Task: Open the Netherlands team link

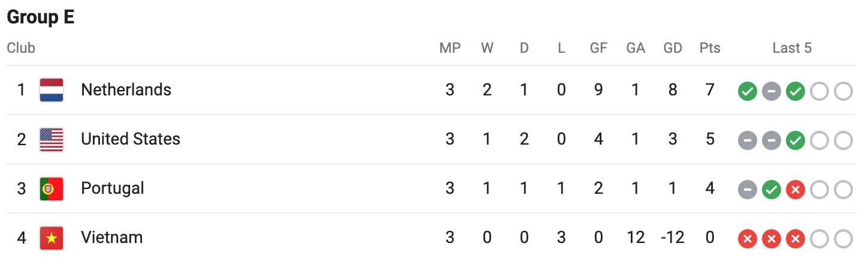Action: point(126,90)
